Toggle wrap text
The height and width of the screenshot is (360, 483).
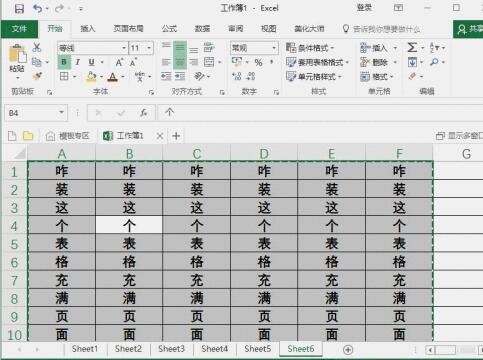[x=209, y=48]
